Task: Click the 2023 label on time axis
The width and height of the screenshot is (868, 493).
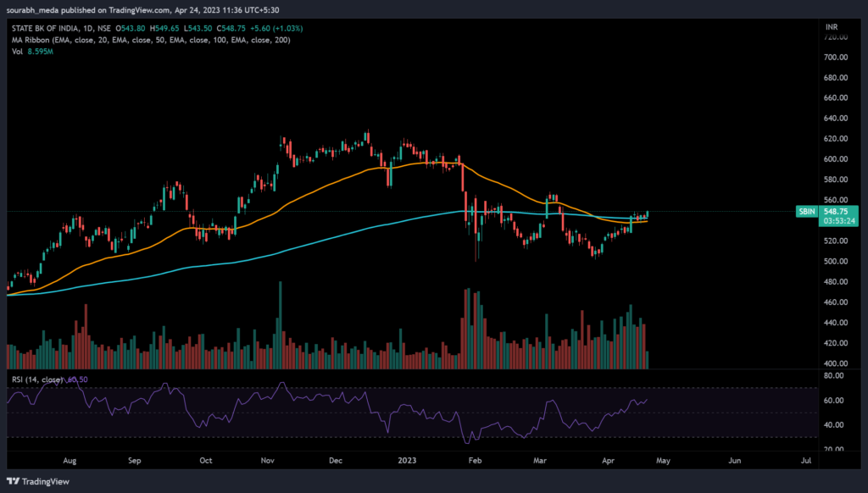Action: [407, 460]
